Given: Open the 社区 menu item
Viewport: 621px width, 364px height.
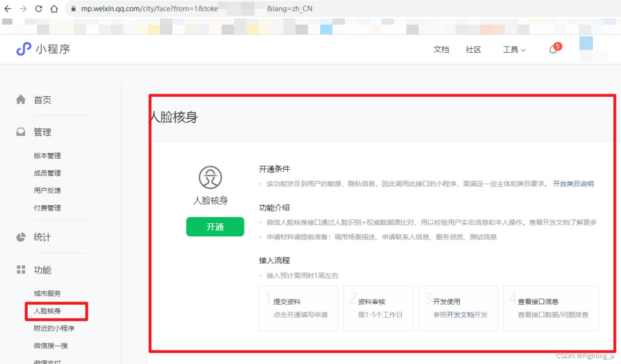Looking at the screenshot, I should tap(473, 50).
